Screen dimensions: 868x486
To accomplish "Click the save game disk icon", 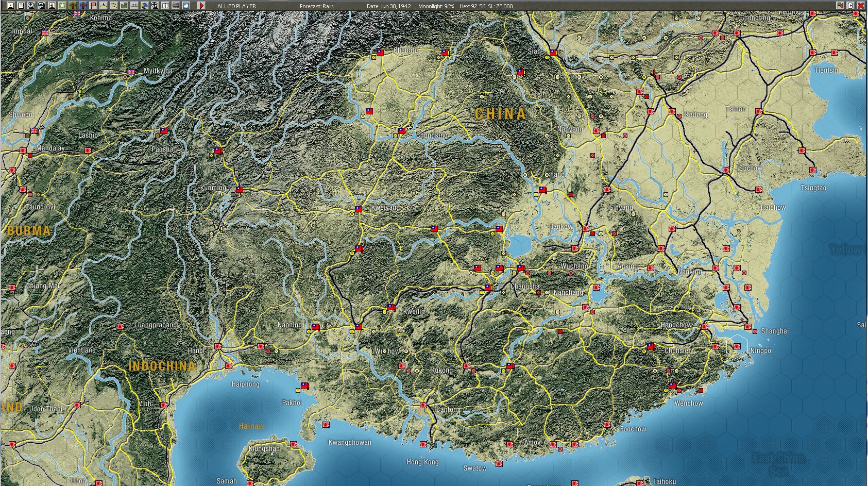I will [11, 6].
